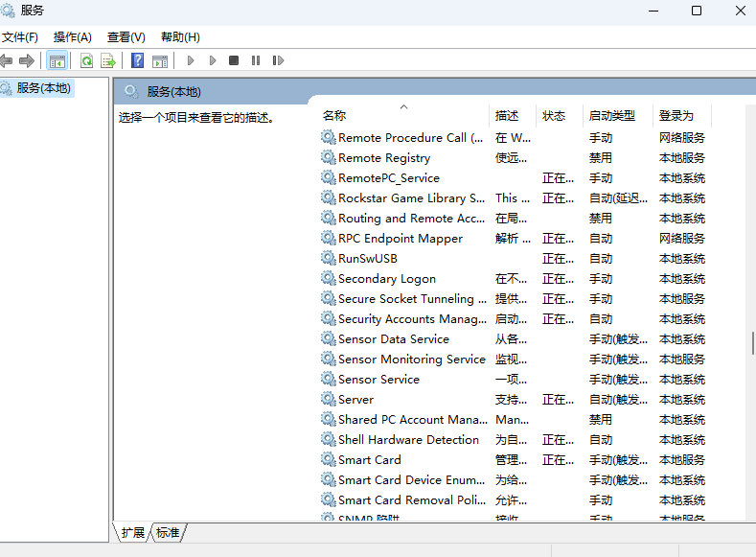Click gear icon of RemotePC_Service

tap(329, 178)
